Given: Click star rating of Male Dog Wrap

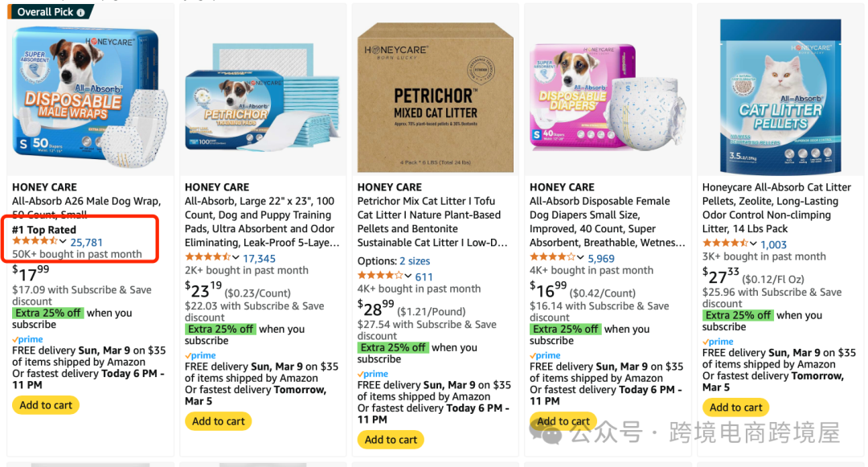Looking at the screenshot, I should (35, 242).
